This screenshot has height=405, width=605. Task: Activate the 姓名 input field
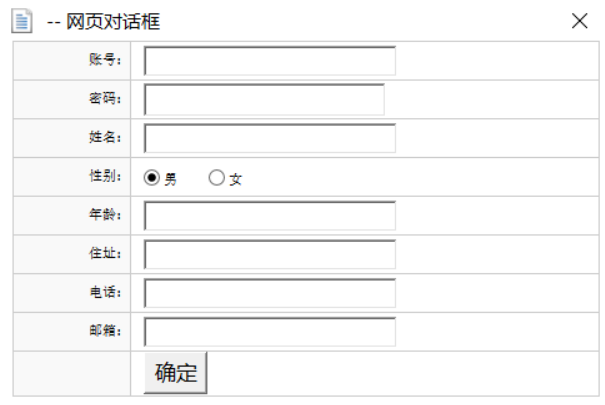[x=270, y=139]
